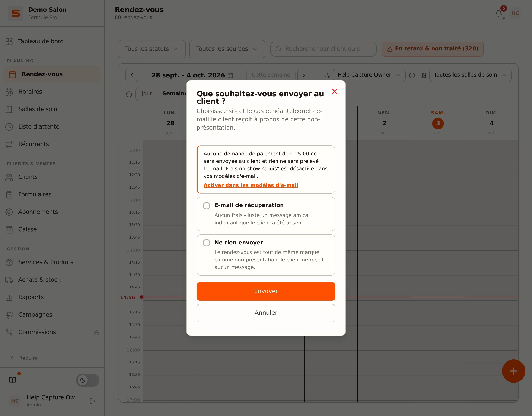Viewport: 532px width, 416px height.
Task: Expand the Toutes les sources dropdown
Action: tap(227, 49)
